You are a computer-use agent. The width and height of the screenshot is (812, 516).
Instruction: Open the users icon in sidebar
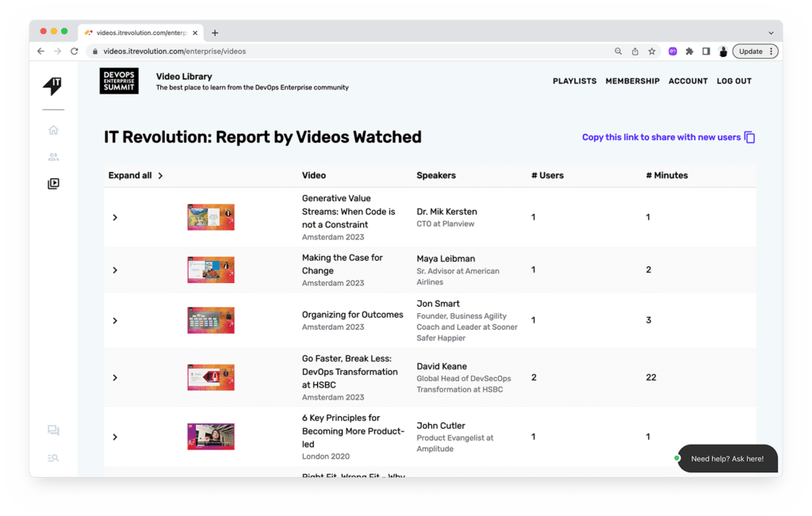tap(53, 157)
